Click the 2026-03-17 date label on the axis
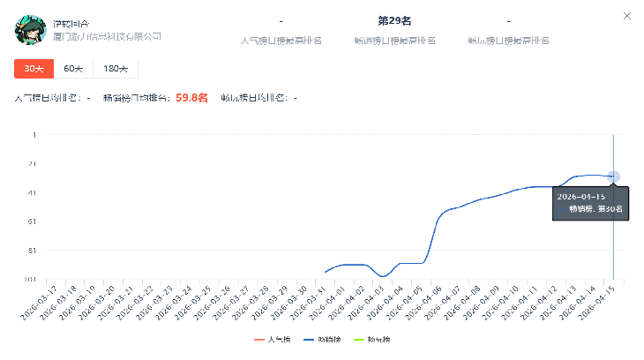 (41, 304)
